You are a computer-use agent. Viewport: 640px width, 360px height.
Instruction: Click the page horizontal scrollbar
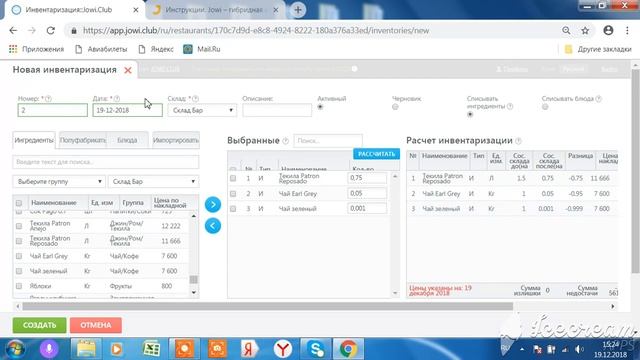click(x=267, y=306)
